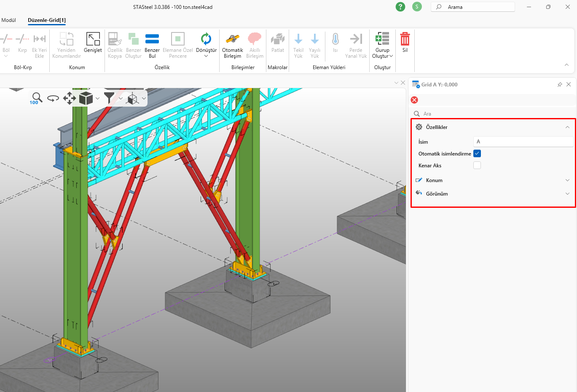Switch to the Modül tab
This screenshot has width=577, height=392.
(x=8, y=20)
